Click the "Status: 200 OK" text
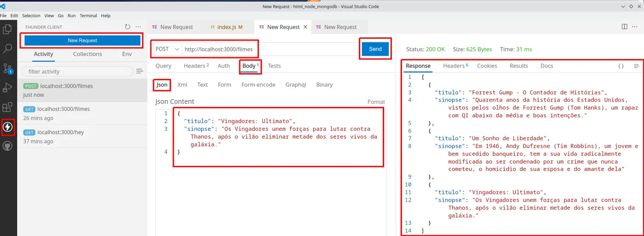This screenshot has width=644, height=236. 425,49
